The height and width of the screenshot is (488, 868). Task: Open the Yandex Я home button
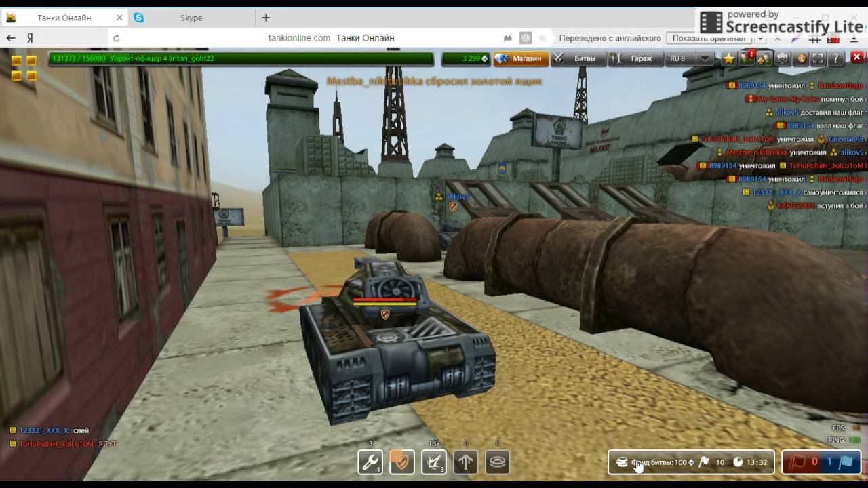(30, 38)
